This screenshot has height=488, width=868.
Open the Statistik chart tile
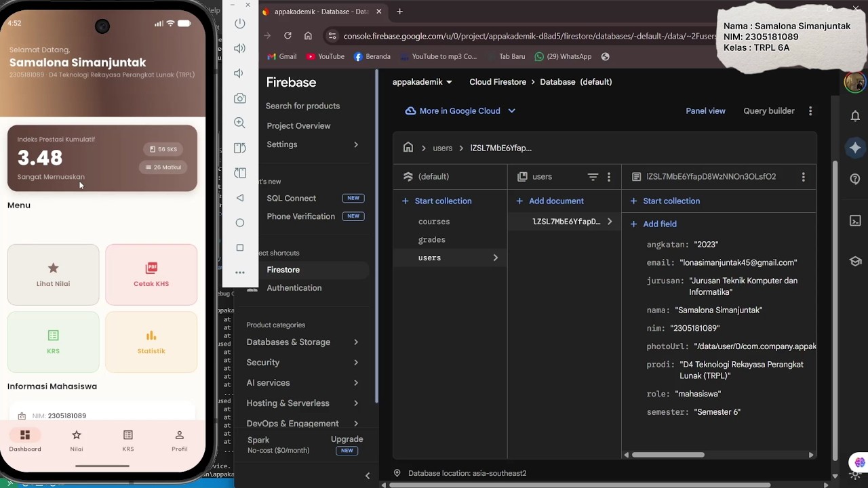point(151,342)
